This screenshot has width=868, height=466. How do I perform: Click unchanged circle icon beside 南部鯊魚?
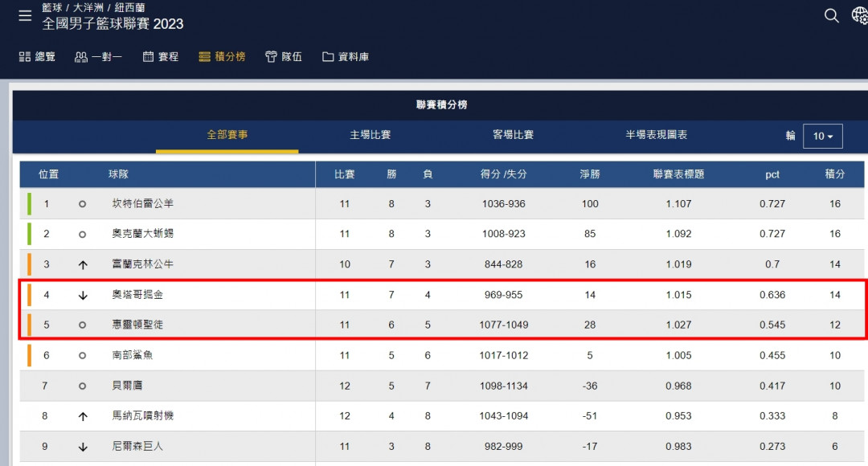(x=82, y=356)
